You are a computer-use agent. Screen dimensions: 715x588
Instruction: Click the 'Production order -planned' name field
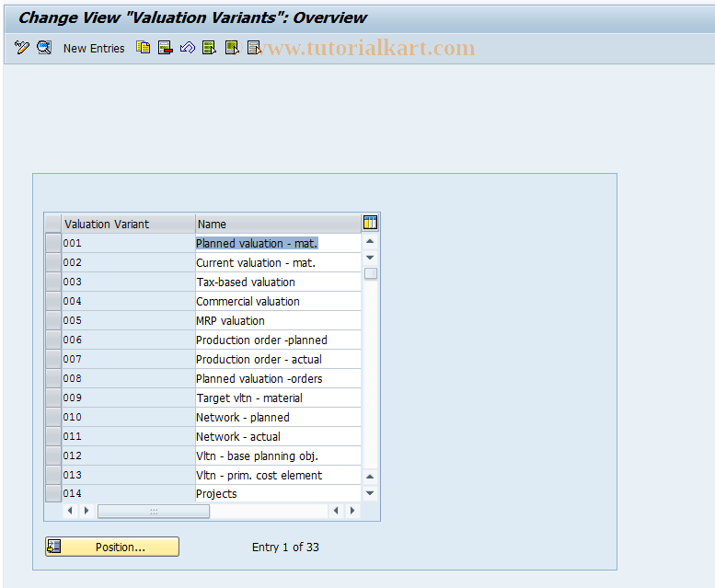pos(278,340)
